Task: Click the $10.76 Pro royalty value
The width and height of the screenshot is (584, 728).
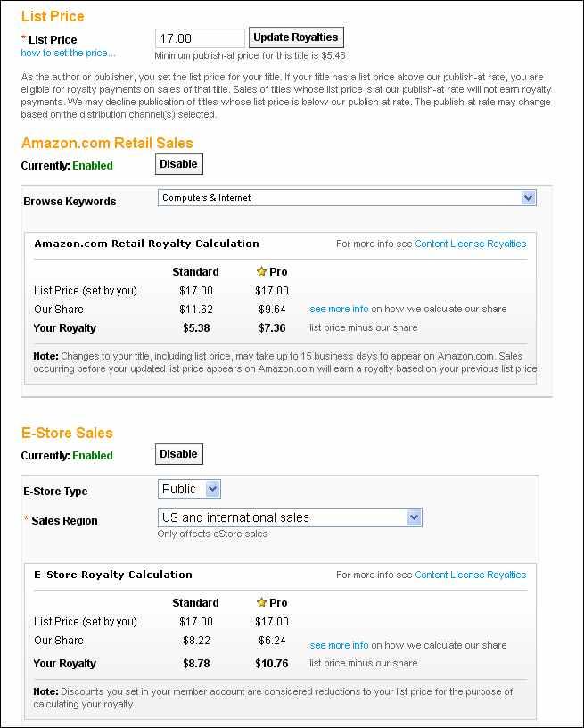Action: [272, 664]
